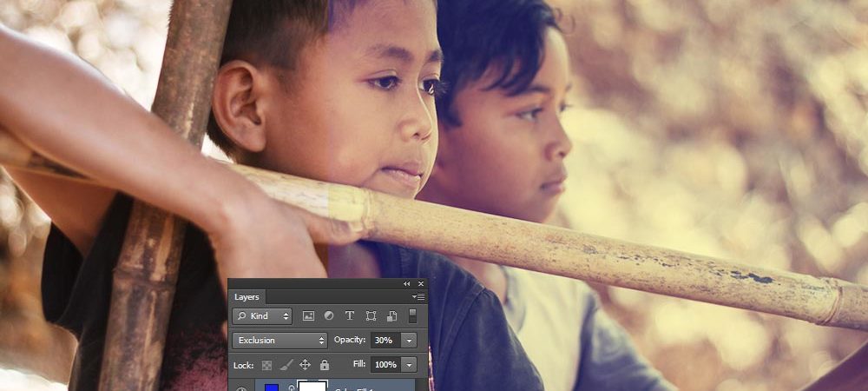Image resolution: width=868 pixels, height=391 pixels.
Task: Filter for type layers icon
Action: click(349, 315)
